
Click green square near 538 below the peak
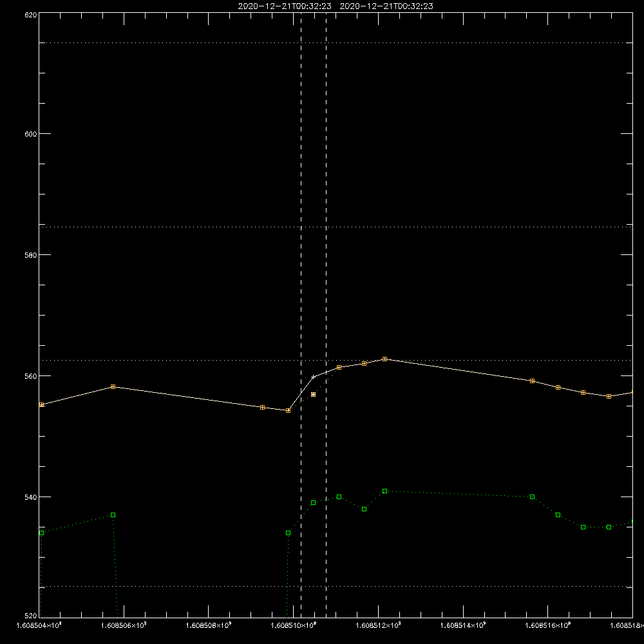(x=365, y=509)
